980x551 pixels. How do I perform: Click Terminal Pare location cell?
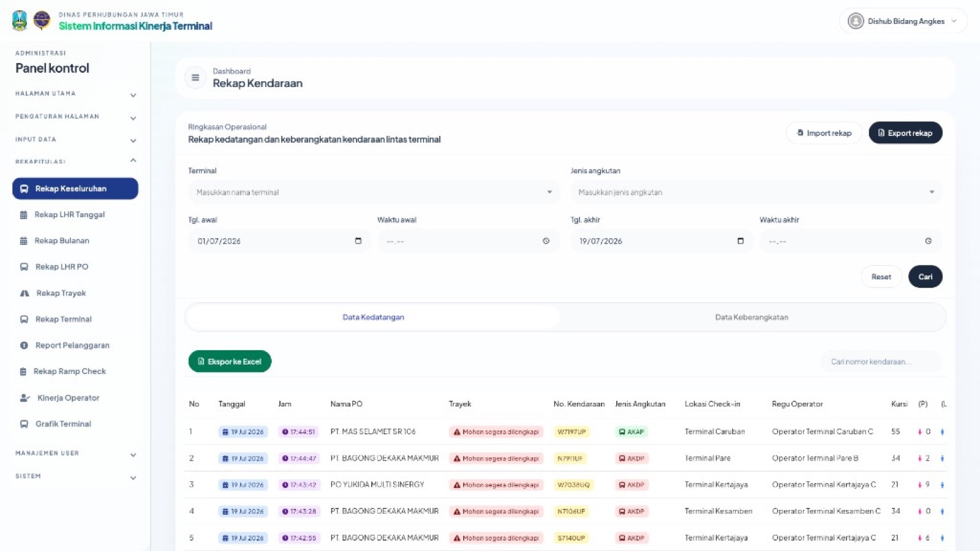[707, 458]
